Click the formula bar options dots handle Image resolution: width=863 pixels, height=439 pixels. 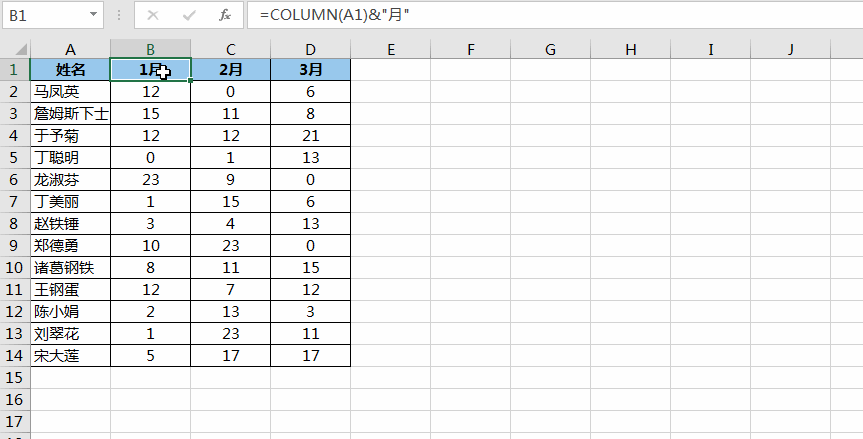click(119, 16)
